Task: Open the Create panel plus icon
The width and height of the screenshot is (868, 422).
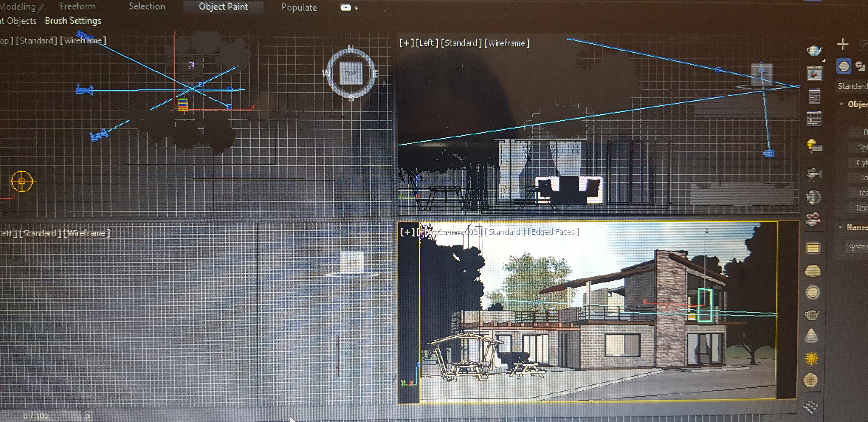Action: (x=843, y=44)
